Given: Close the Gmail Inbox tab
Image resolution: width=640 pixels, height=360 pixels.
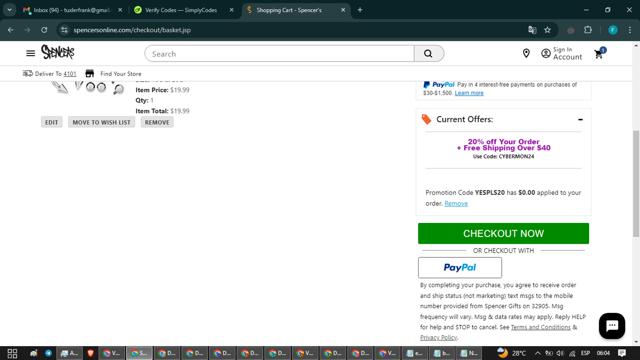Looking at the screenshot, I should (x=120, y=10).
